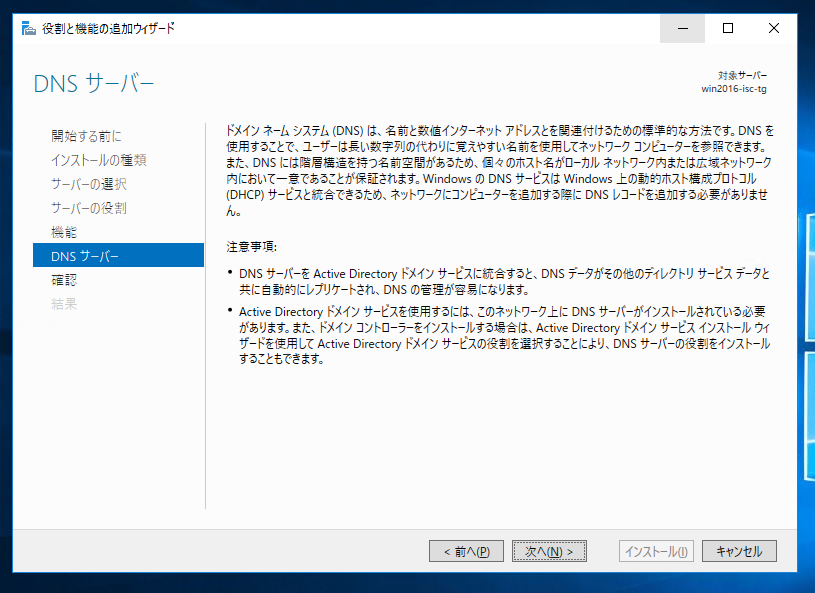
Task: Click the 役割と機能の追加ウィザード window title
Action: point(109,29)
